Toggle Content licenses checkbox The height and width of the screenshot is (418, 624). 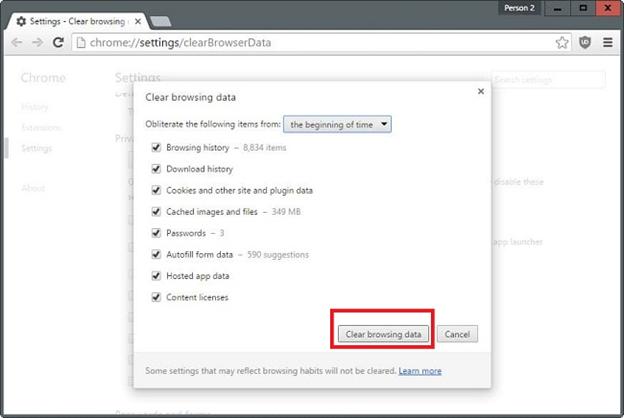point(156,297)
